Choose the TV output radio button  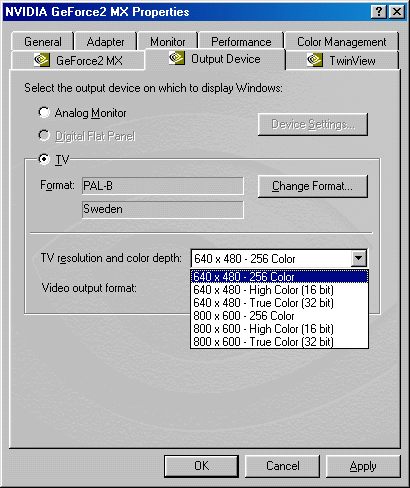pyautogui.click(x=44, y=159)
